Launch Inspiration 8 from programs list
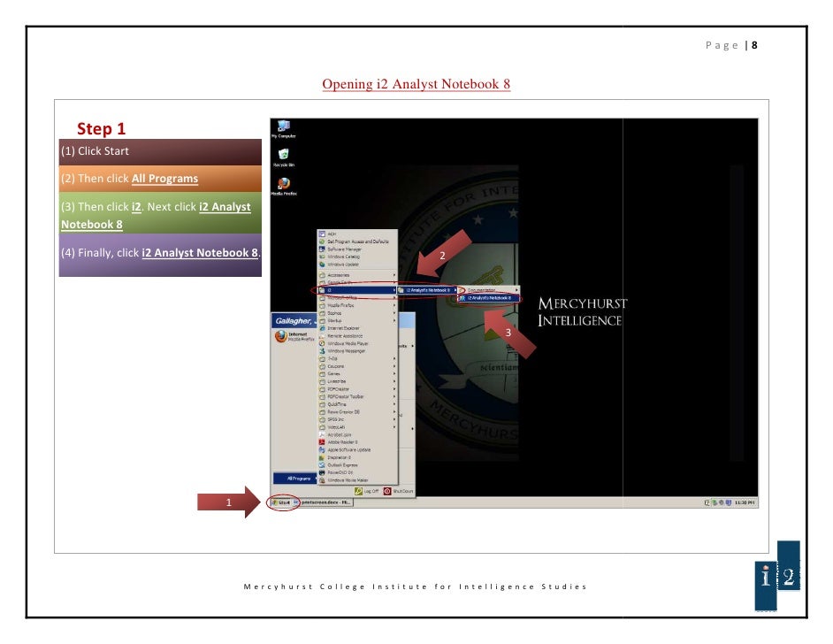The width and height of the screenshot is (833, 644). click(x=357, y=457)
